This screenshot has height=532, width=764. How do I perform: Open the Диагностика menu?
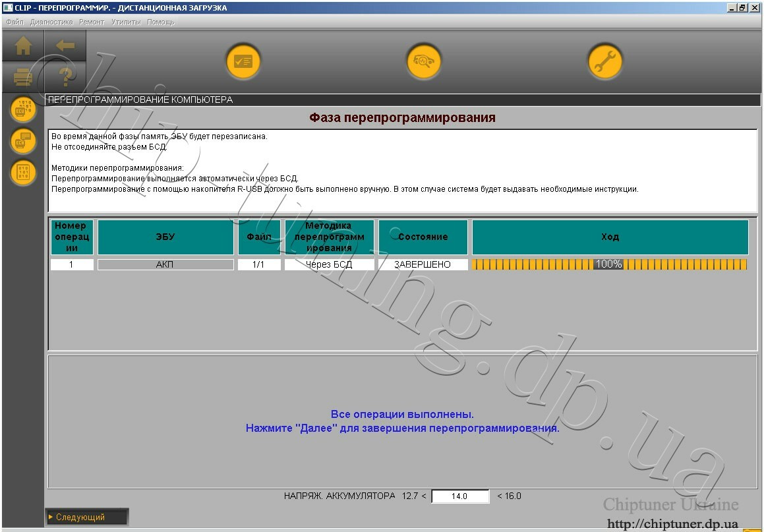point(51,22)
